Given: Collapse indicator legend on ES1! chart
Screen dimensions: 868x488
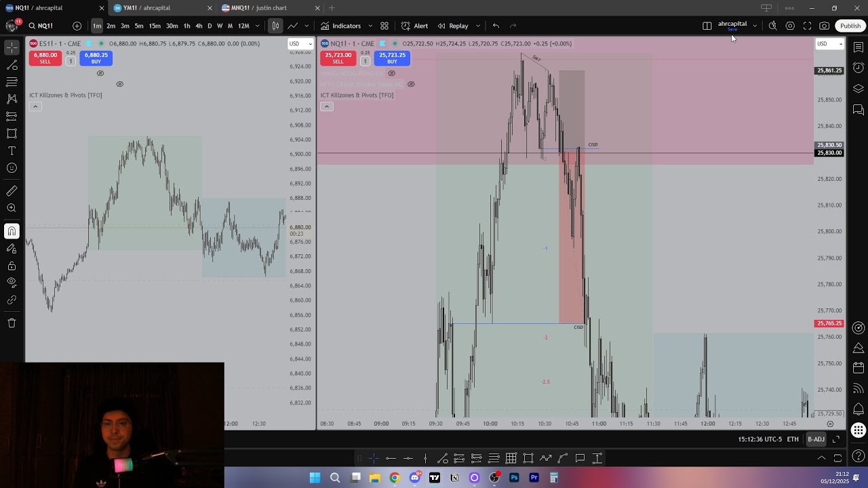Looking at the screenshot, I should pos(35,106).
